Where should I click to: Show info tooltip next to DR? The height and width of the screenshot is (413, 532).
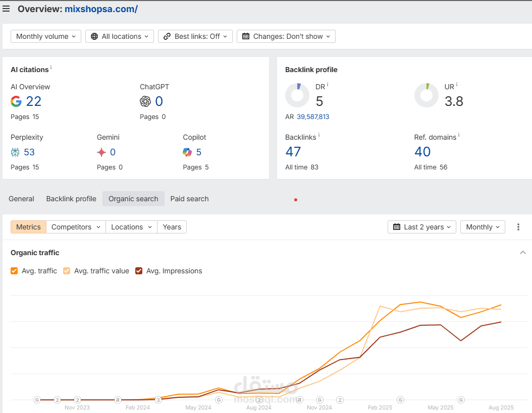click(x=328, y=84)
